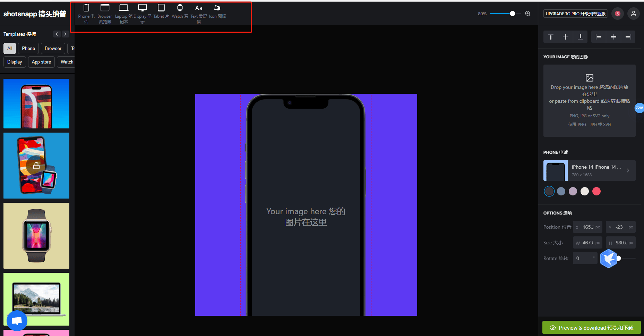
Task: Open the Icon tool
Action: tap(217, 11)
